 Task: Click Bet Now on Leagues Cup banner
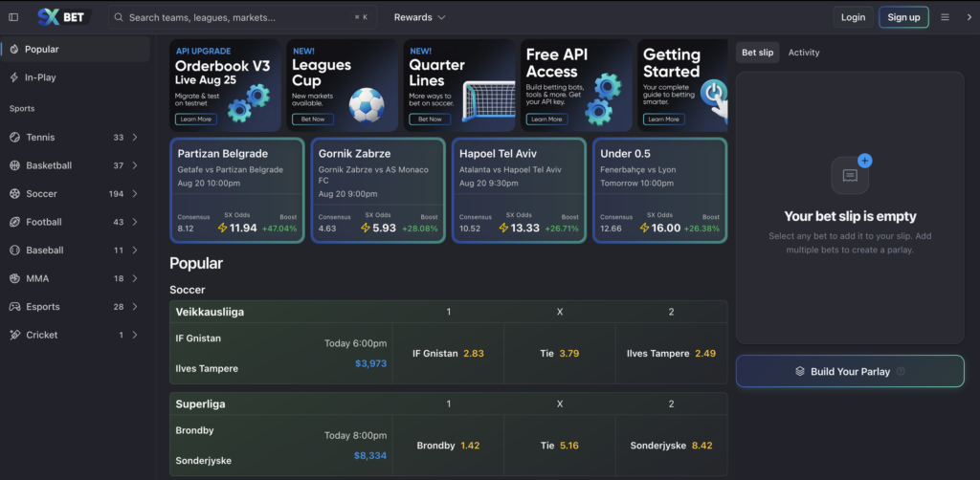(313, 120)
